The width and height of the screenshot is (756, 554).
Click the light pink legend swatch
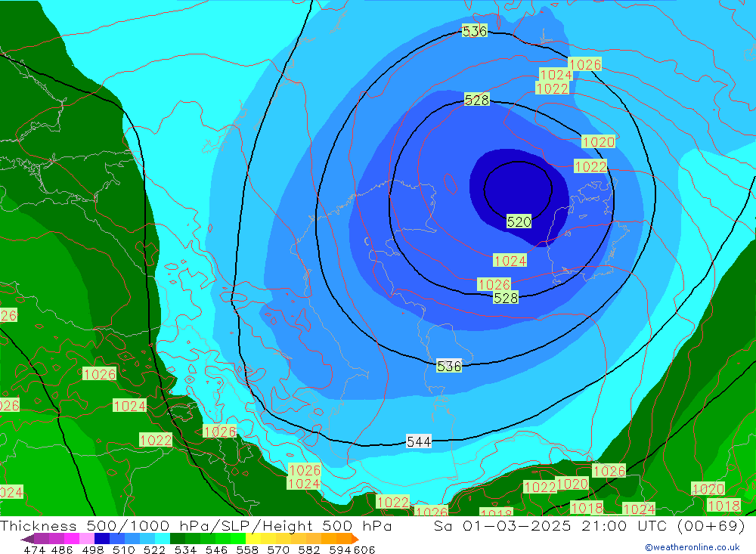click(x=86, y=539)
